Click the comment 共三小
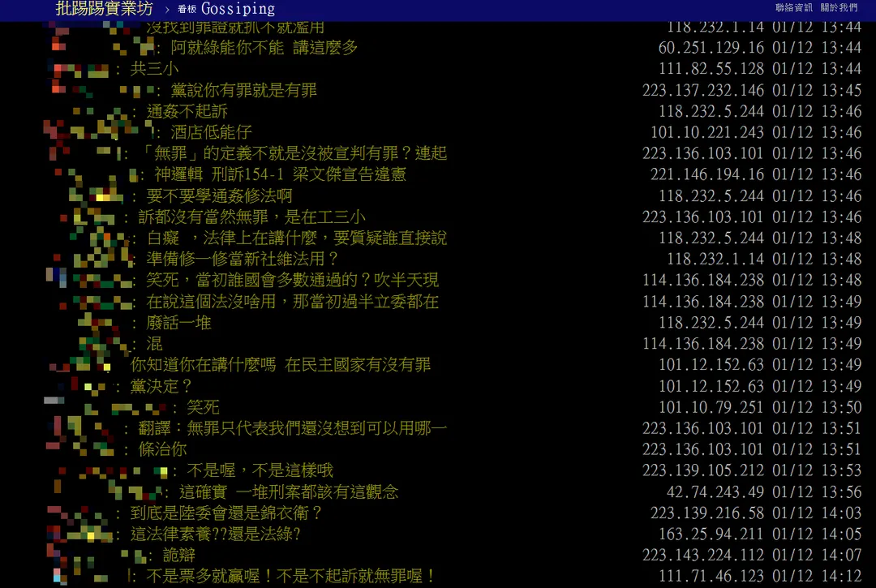 (x=154, y=69)
